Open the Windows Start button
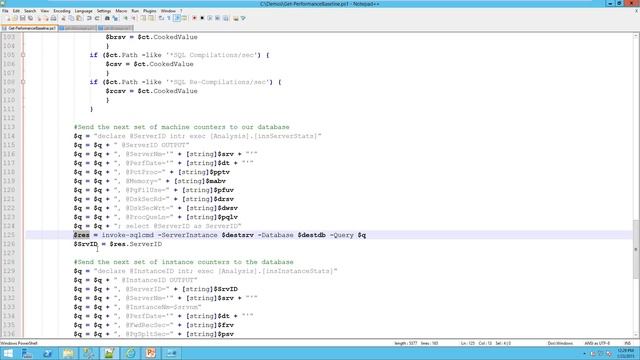 click(x=8, y=353)
